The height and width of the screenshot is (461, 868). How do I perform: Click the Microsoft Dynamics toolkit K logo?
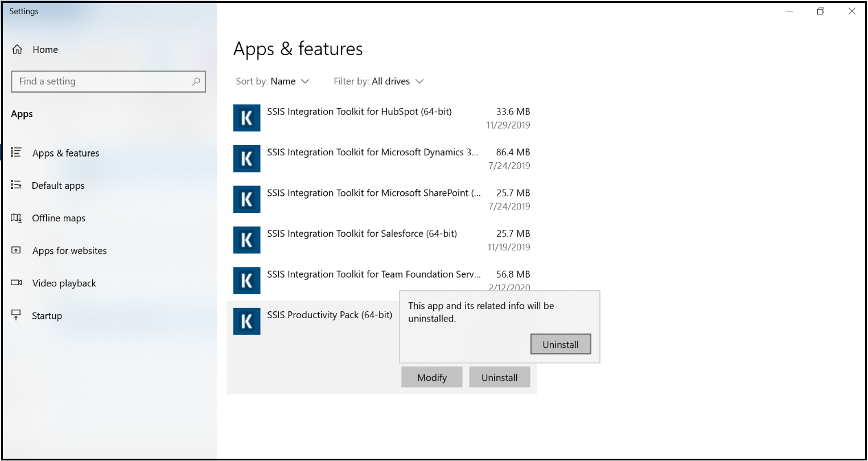247,158
